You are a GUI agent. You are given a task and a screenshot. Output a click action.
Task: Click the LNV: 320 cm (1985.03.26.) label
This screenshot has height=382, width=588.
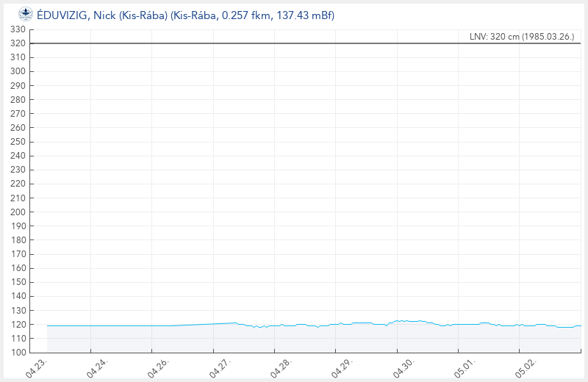tap(522, 36)
